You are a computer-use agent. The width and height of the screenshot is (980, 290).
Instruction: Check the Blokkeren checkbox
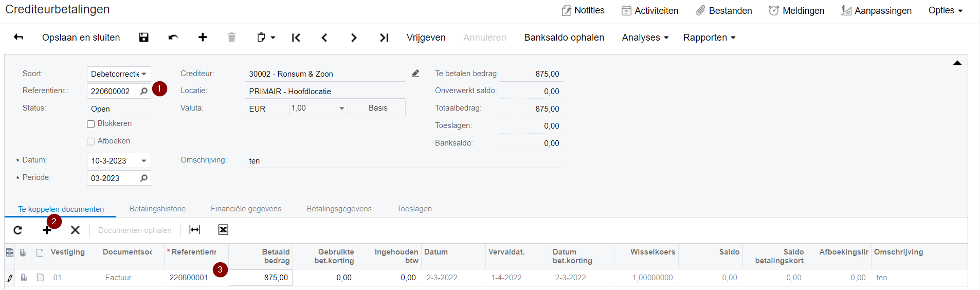pyautogui.click(x=91, y=124)
